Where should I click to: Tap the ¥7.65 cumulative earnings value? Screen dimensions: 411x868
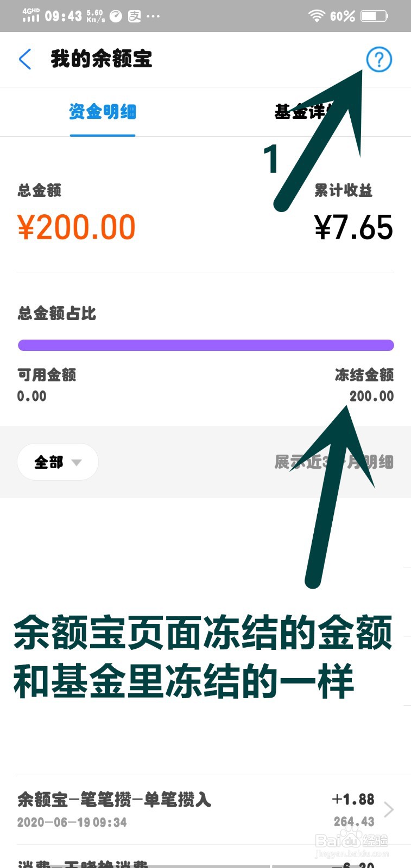tap(353, 227)
